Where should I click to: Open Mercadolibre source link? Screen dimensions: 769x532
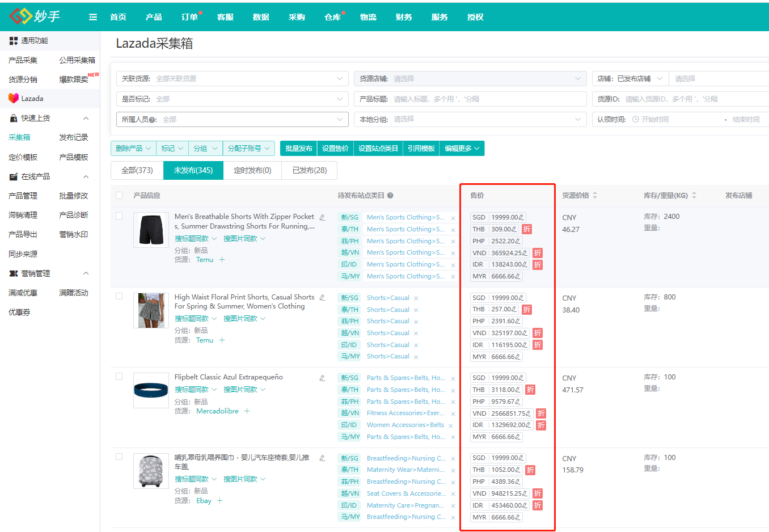click(217, 411)
